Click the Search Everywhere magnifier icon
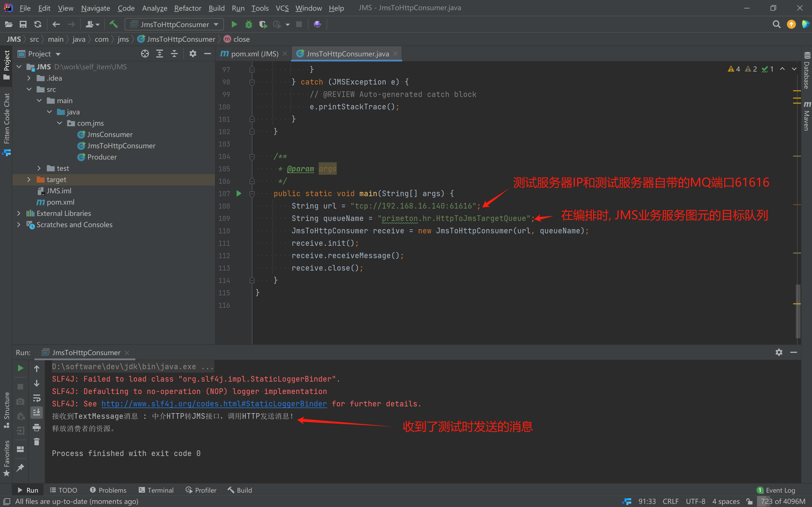The height and width of the screenshot is (507, 812). [x=776, y=24]
